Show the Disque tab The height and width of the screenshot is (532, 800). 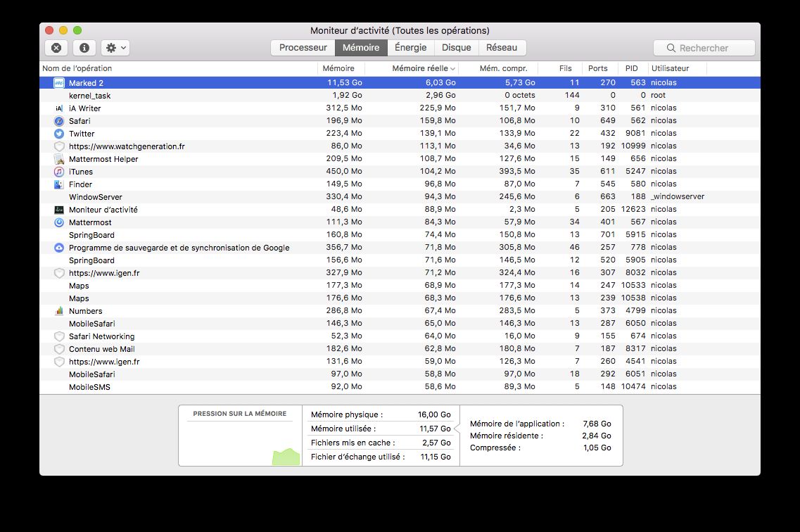click(x=456, y=48)
